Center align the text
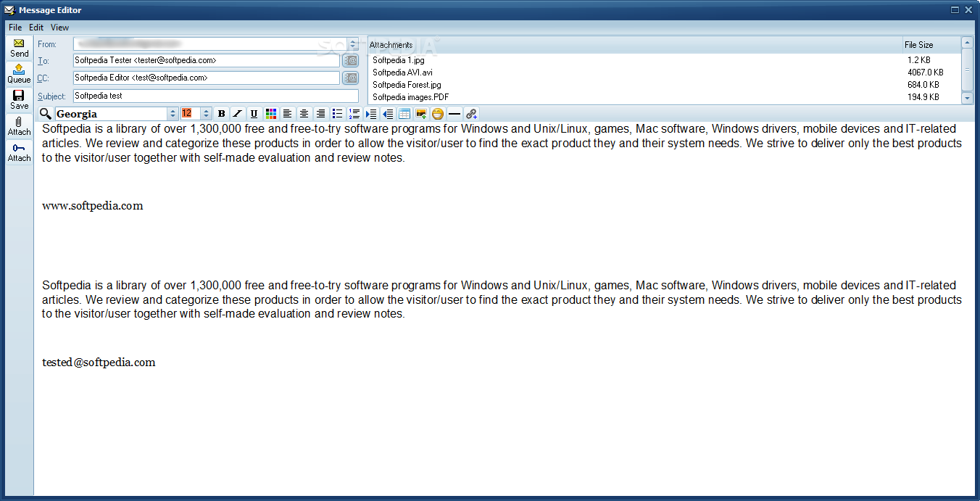 (304, 114)
